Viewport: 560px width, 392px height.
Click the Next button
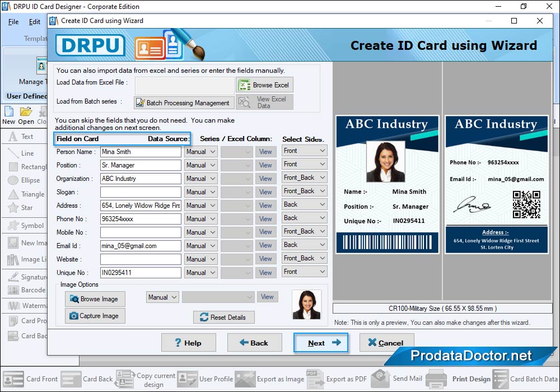click(x=321, y=343)
